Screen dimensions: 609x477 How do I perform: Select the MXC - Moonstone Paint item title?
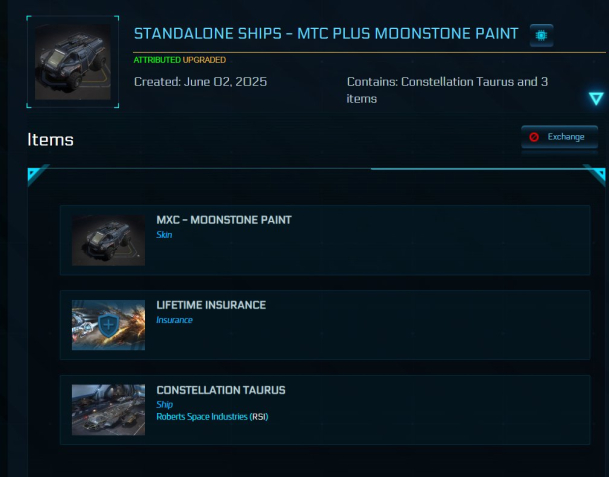224,220
